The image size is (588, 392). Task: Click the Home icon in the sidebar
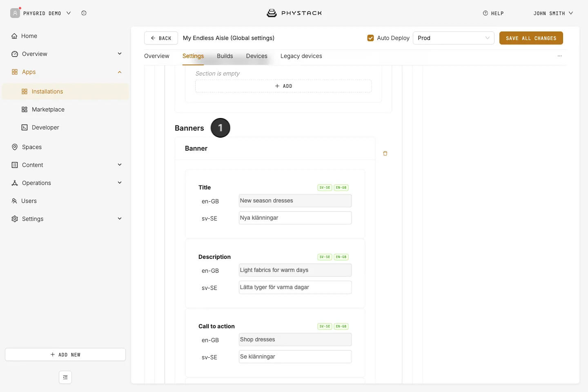pyautogui.click(x=14, y=36)
